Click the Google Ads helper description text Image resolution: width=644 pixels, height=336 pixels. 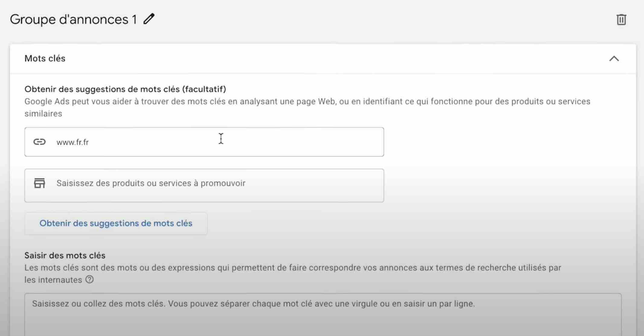point(307,102)
